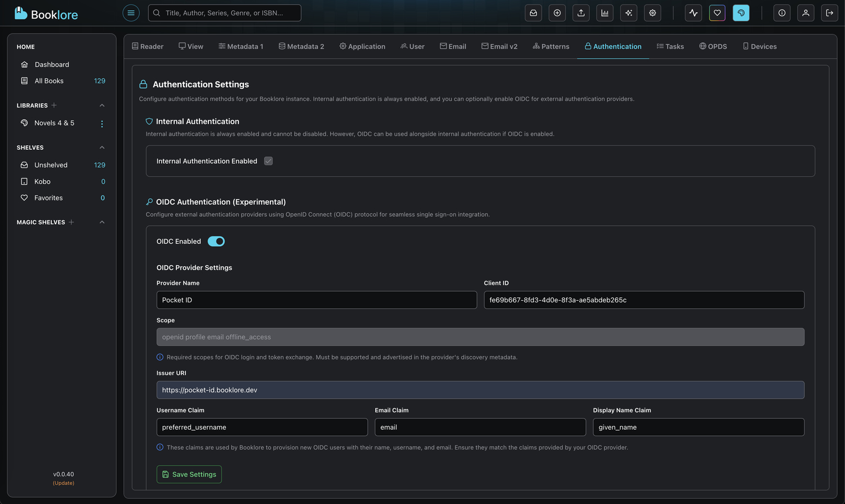This screenshot has width=845, height=504.
Task: Open the Novels 4 & 5 library options menu
Action: click(x=102, y=123)
